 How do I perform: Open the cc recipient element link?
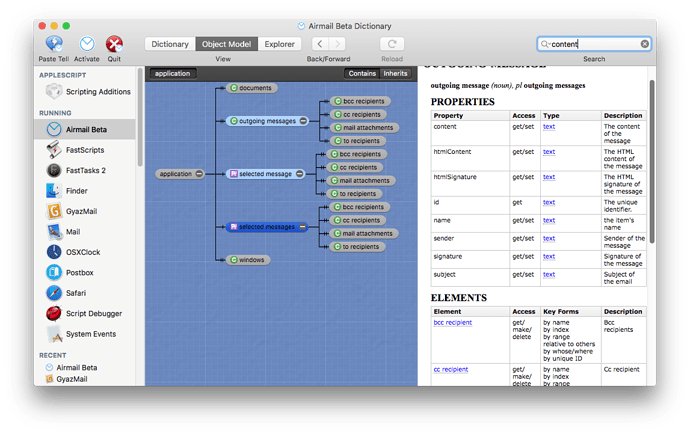[x=451, y=369]
